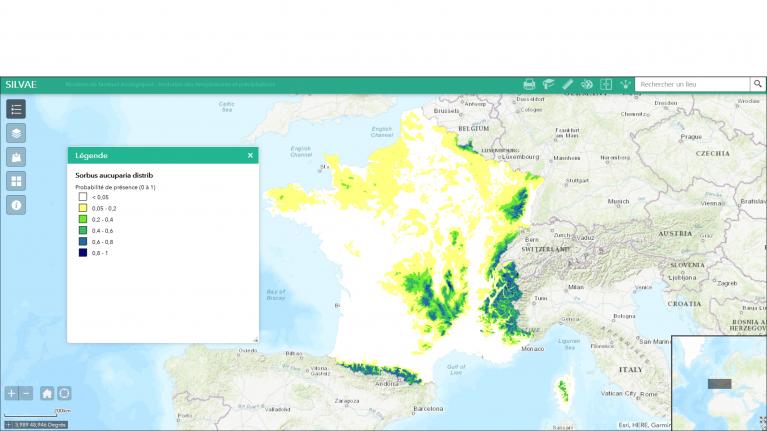Click the dark blue 0,8 - 1 legend swatch
The image size is (767, 431).
[83, 252]
